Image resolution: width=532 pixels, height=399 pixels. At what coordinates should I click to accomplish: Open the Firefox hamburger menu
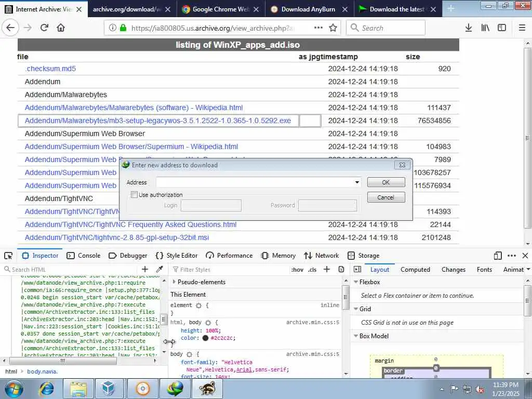pos(522,28)
